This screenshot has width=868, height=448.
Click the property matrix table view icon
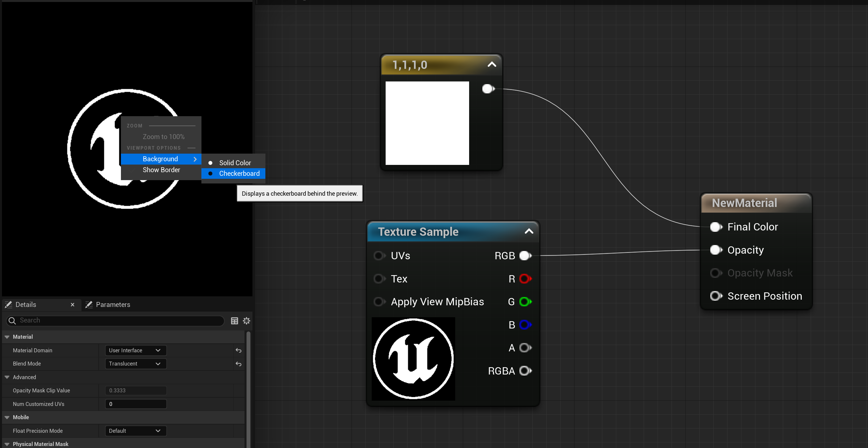(235, 320)
